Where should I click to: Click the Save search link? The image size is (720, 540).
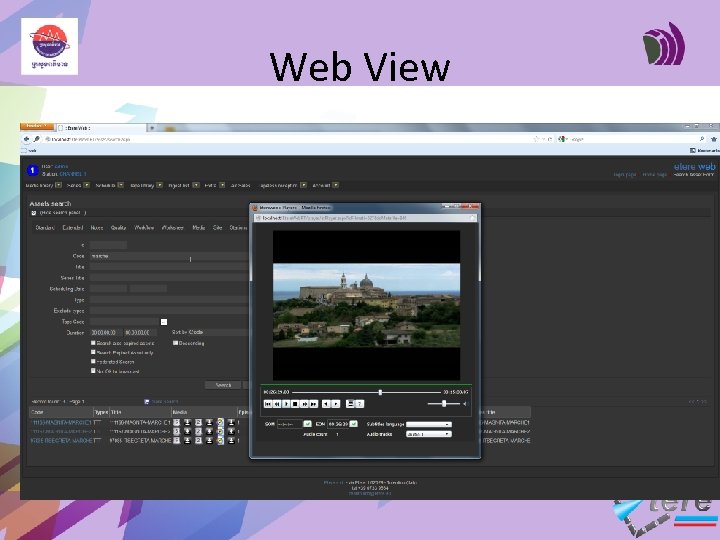(x=164, y=402)
